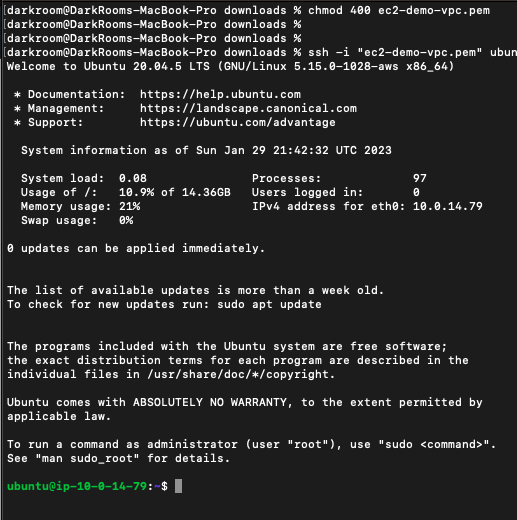Click the Usage of / 10.9% value
Image resolution: width=517 pixels, height=520 pixels.
coord(136,192)
